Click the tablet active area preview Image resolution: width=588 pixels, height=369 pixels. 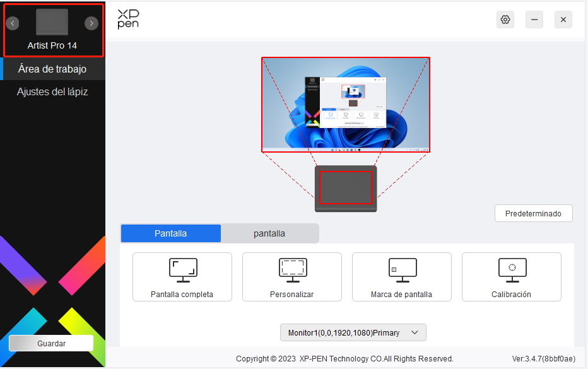(x=345, y=187)
